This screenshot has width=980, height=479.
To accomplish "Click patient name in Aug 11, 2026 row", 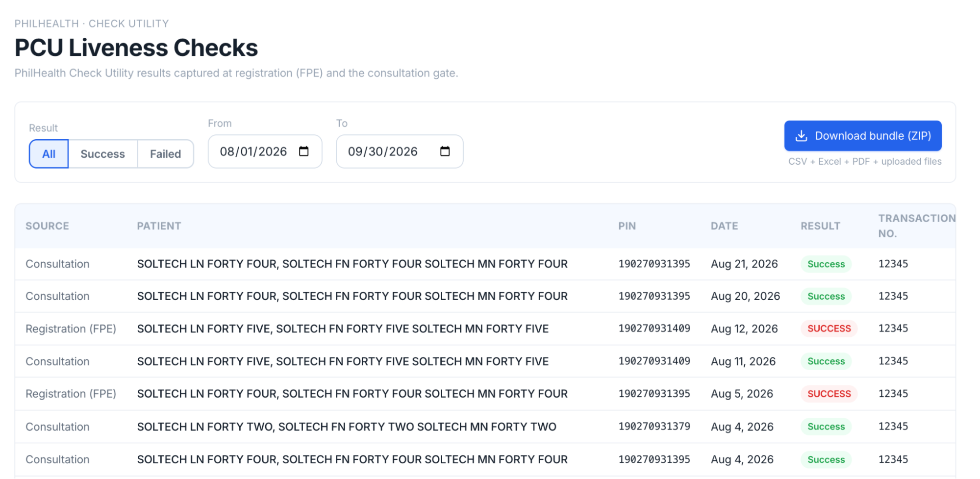I will tap(343, 361).
